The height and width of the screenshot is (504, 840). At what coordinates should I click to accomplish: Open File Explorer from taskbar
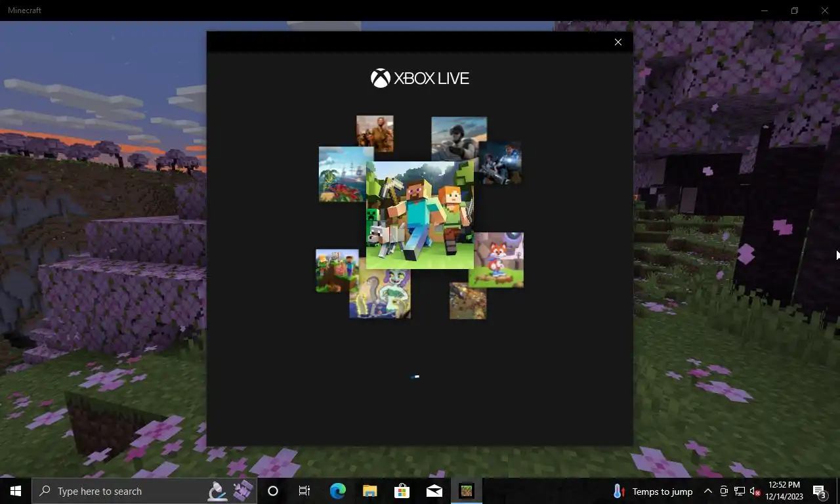369,491
